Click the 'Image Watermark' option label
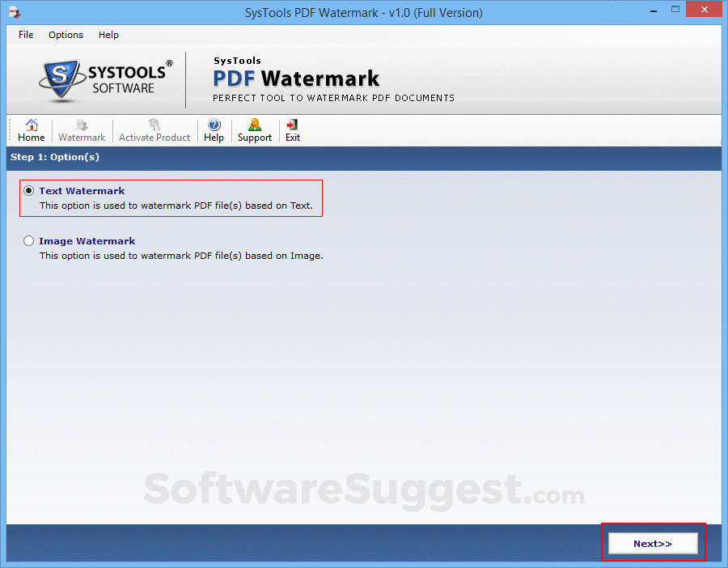The image size is (728, 568). 87,241
